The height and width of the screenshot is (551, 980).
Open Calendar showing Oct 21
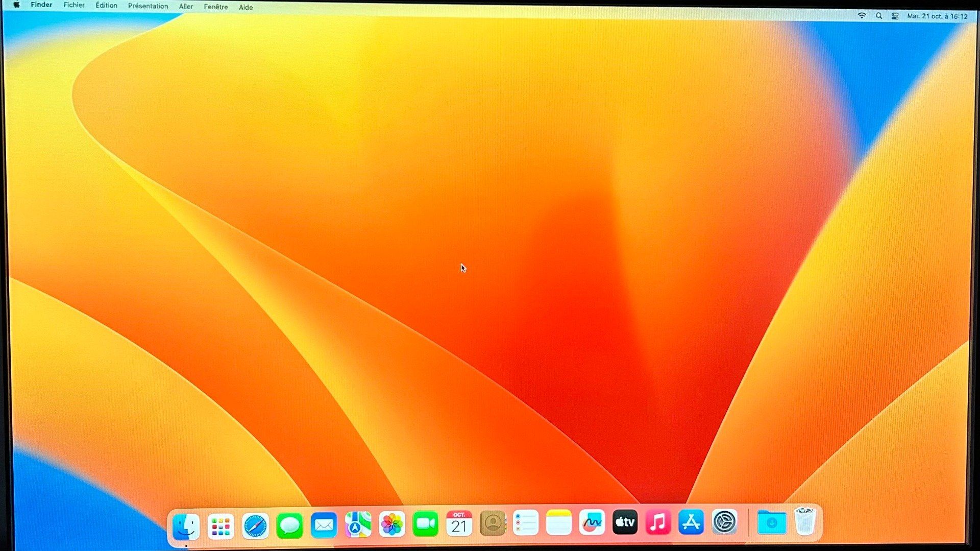coord(459,523)
